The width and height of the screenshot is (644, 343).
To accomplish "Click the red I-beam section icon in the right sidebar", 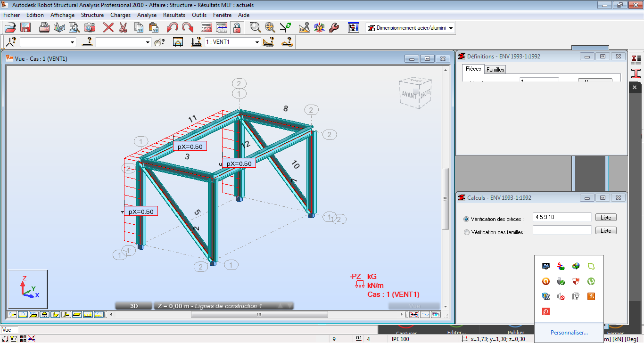I will [636, 73].
